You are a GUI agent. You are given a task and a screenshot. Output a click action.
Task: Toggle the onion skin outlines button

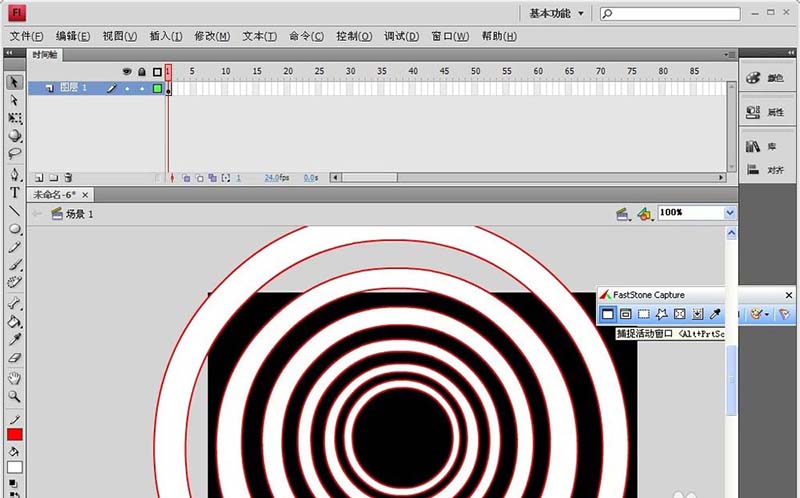[199, 178]
